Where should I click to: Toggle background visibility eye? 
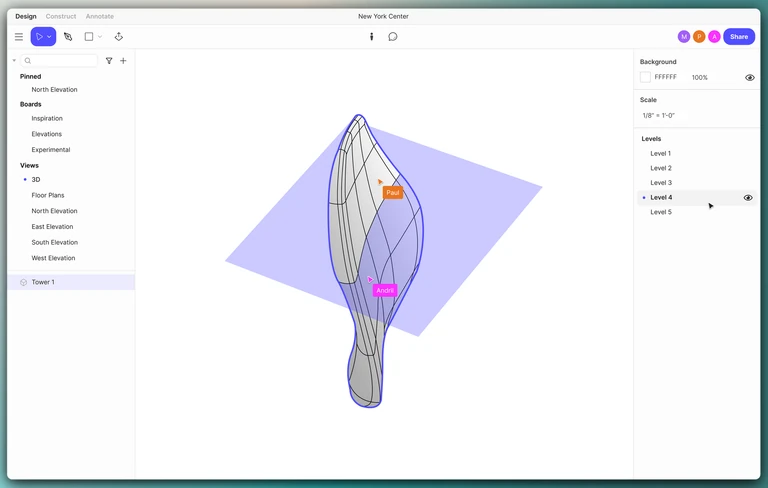[749, 77]
